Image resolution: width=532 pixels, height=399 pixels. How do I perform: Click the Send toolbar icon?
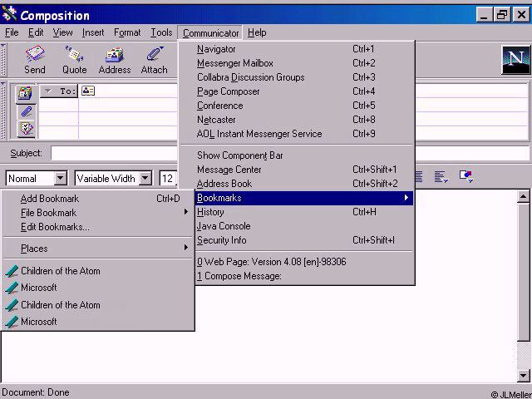click(x=35, y=60)
